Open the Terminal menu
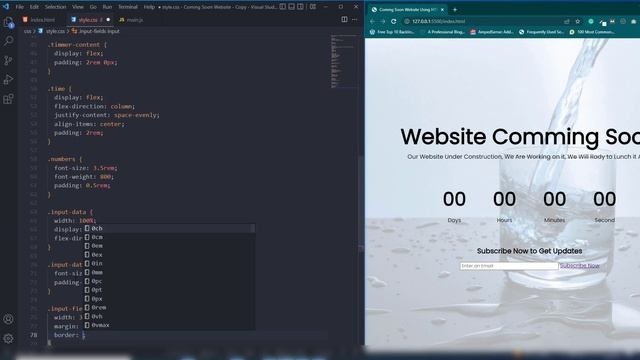 tap(128, 7)
